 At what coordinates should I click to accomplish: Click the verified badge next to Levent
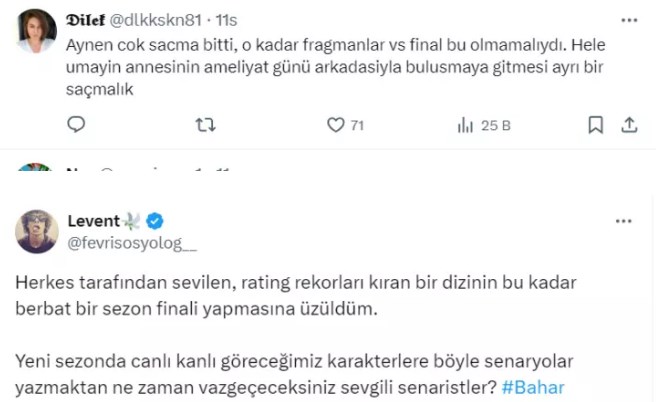point(157,221)
